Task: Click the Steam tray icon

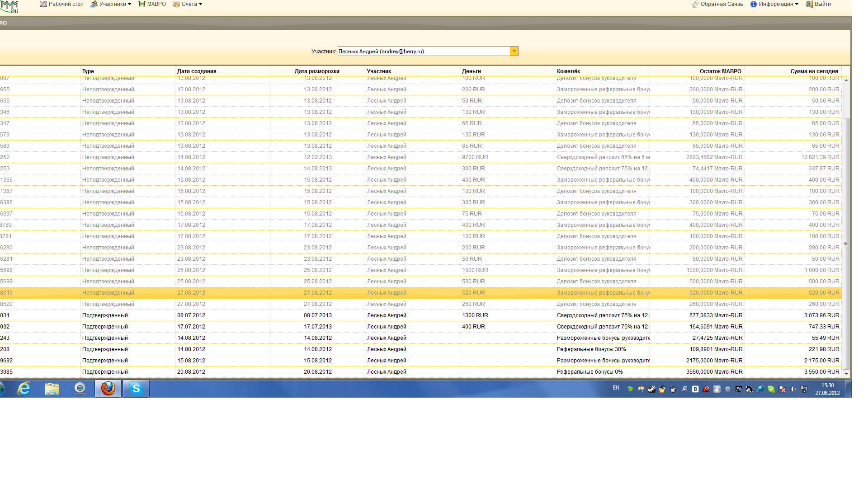Action: point(652,389)
